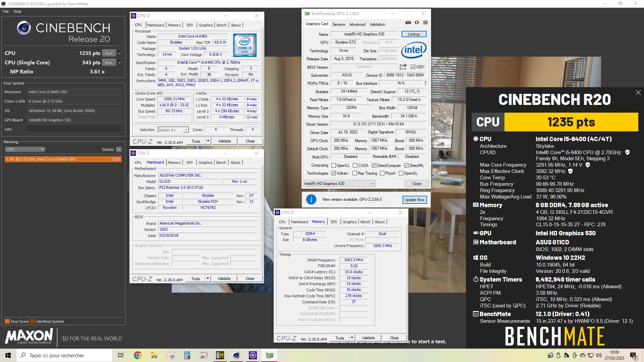Image resolution: width=644 pixels, height=362 pixels.
Task: Open the Windows Start menu
Action: (8, 355)
